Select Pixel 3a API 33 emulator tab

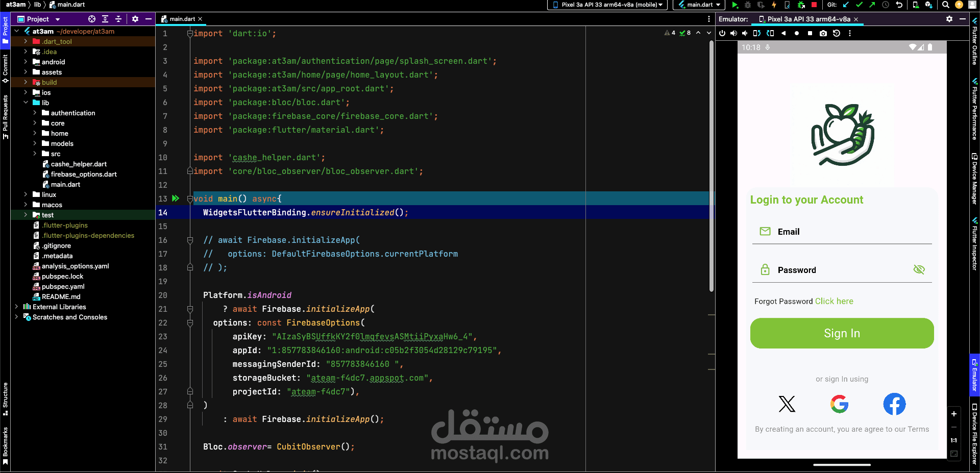coord(808,19)
